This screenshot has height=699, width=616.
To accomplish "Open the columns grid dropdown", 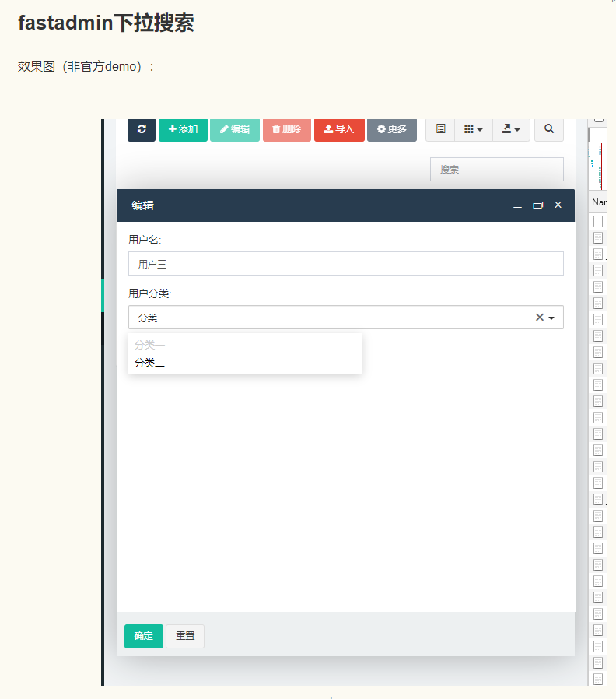I will pyautogui.click(x=474, y=130).
